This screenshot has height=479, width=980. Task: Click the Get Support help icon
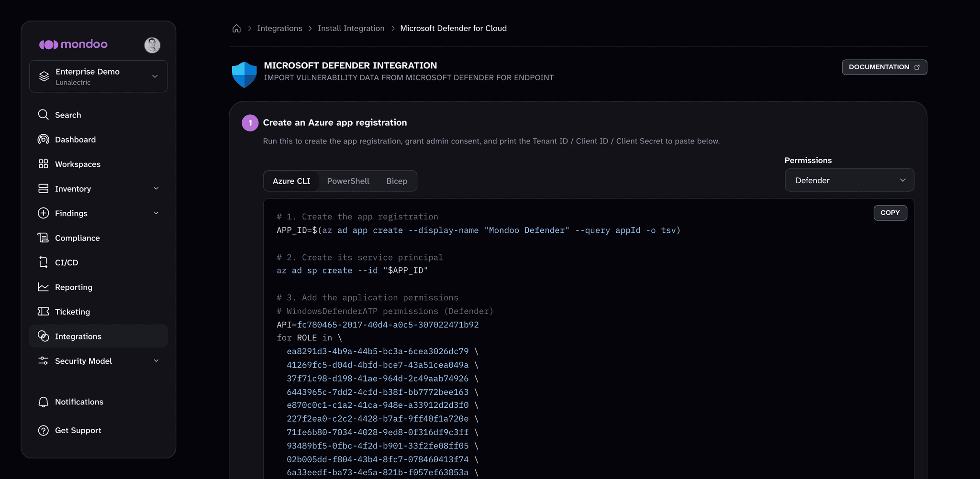click(x=44, y=430)
